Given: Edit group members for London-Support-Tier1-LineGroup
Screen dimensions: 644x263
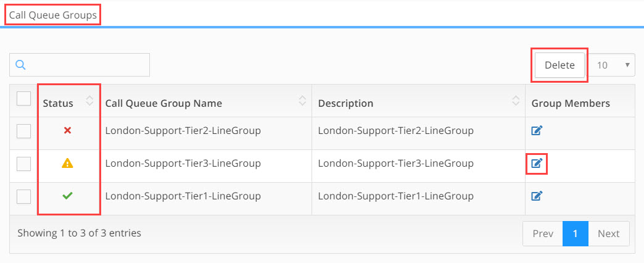Looking at the screenshot, I should pos(537,196).
